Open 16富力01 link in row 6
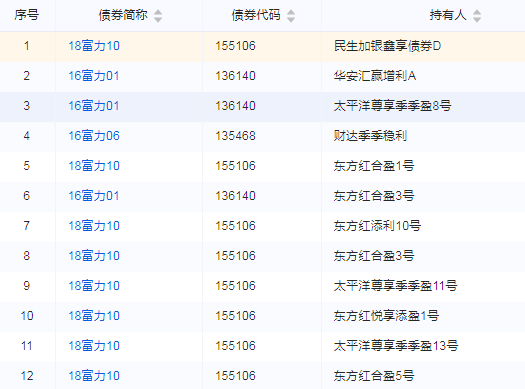Image resolution: width=525 pixels, height=389 pixels. pos(94,196)
